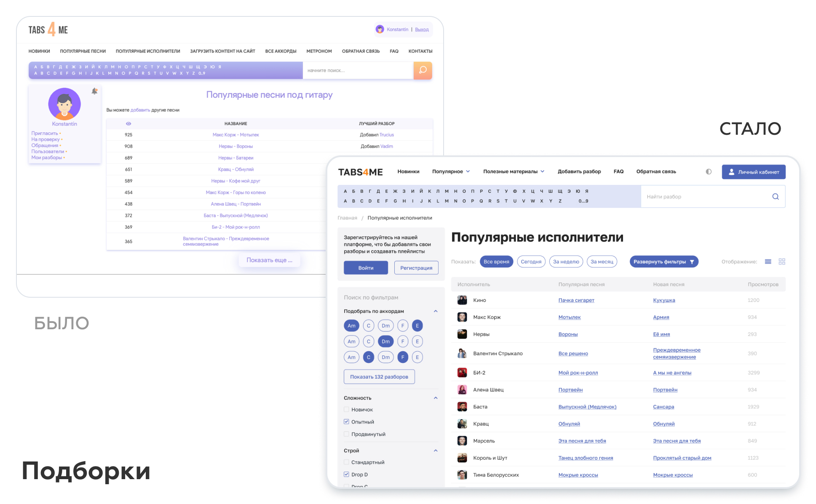Click the eye views column icon in old table

tap(128, 124)
